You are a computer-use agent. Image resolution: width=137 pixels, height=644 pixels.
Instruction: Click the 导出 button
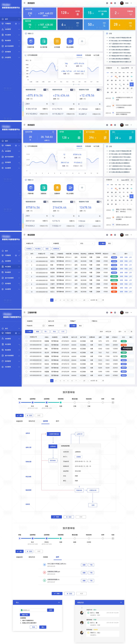[54, 332]
